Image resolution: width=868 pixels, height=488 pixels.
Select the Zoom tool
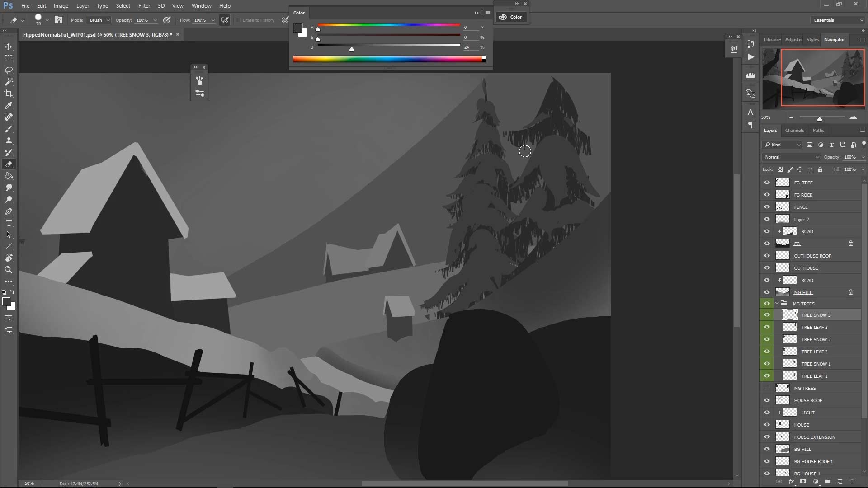pos(9,270)
